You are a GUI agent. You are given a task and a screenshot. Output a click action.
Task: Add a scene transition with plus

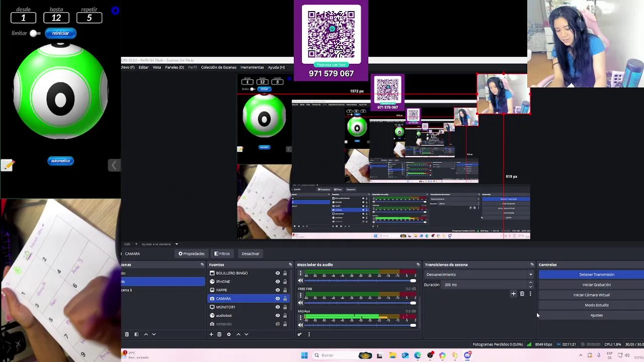513,294
